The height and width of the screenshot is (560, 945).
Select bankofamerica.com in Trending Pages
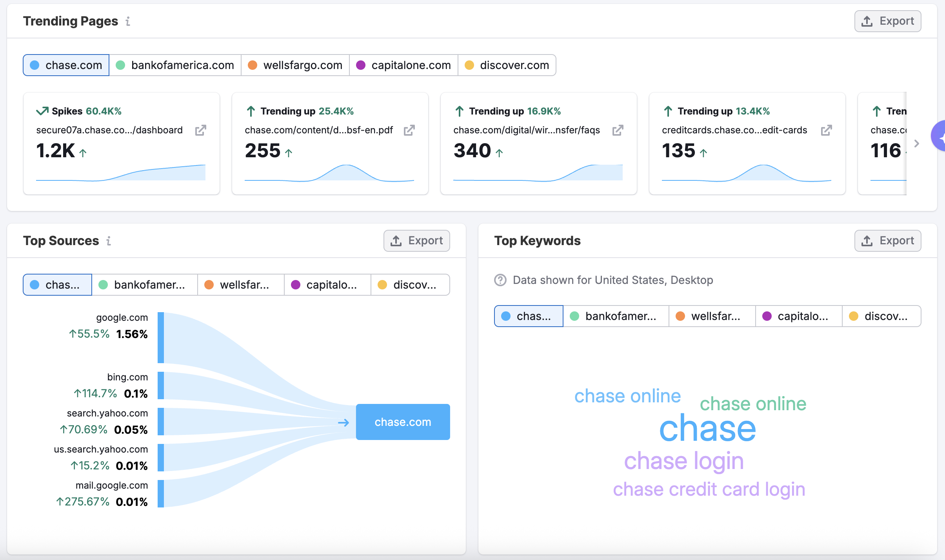click(x=175, y=65)
